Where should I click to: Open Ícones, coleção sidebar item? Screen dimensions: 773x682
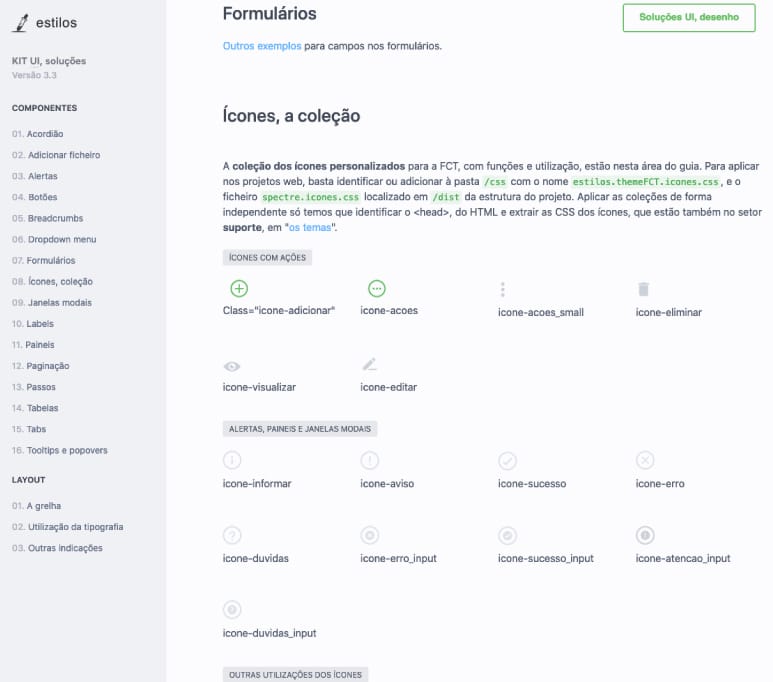click(60, 282)
